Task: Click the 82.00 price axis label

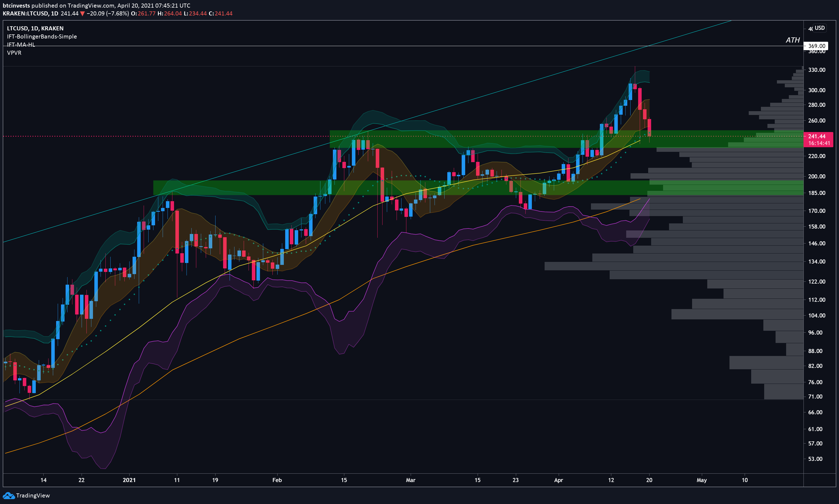Action: tap(815, 366)
